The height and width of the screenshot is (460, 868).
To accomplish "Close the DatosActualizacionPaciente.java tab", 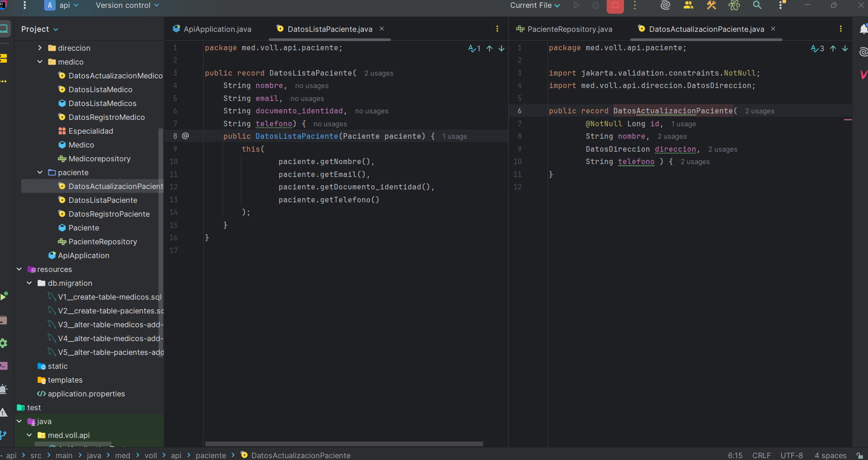I will coord(773,29).
